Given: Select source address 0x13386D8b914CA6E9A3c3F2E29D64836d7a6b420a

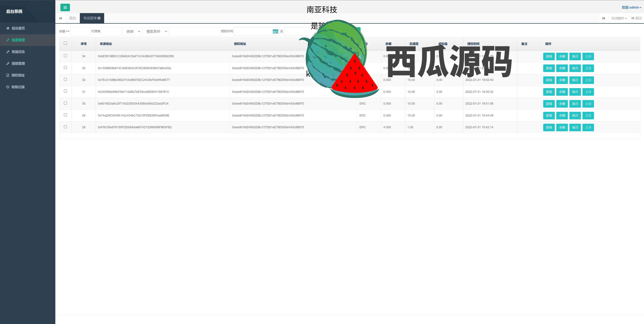Looking at the screenshot, I should 135,68.
